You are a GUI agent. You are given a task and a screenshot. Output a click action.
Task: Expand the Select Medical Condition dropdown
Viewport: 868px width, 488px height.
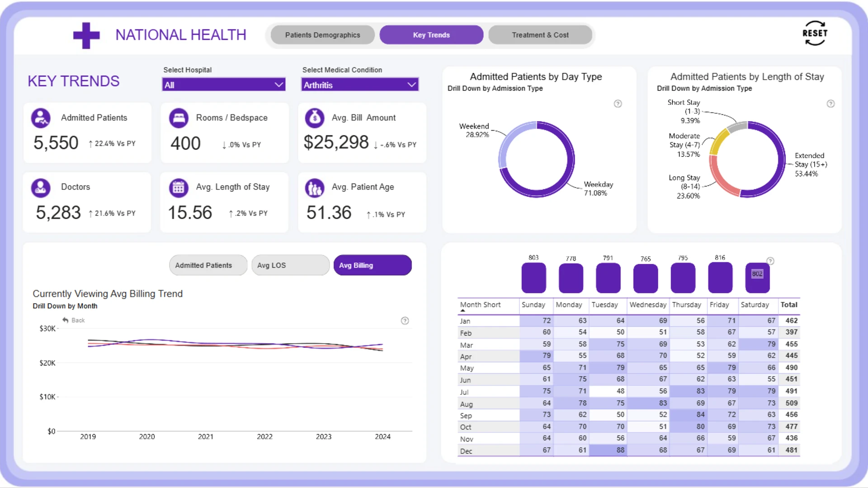point(360,84)
